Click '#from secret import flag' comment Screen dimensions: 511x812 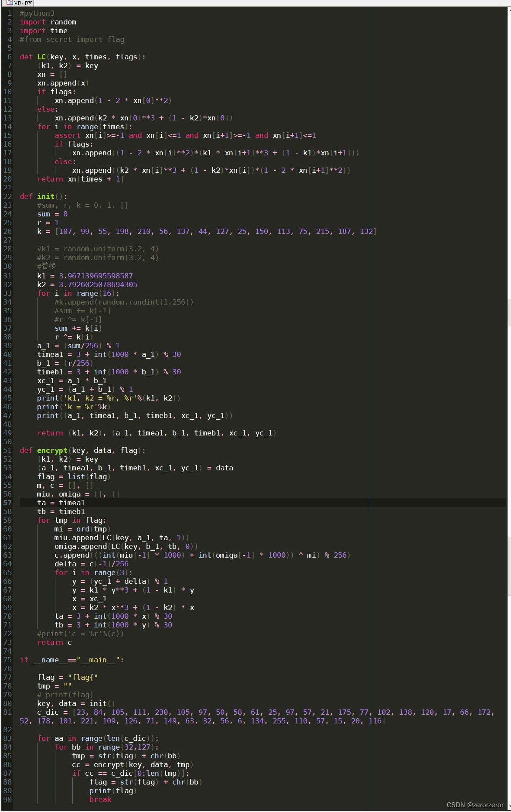point(72,39)
